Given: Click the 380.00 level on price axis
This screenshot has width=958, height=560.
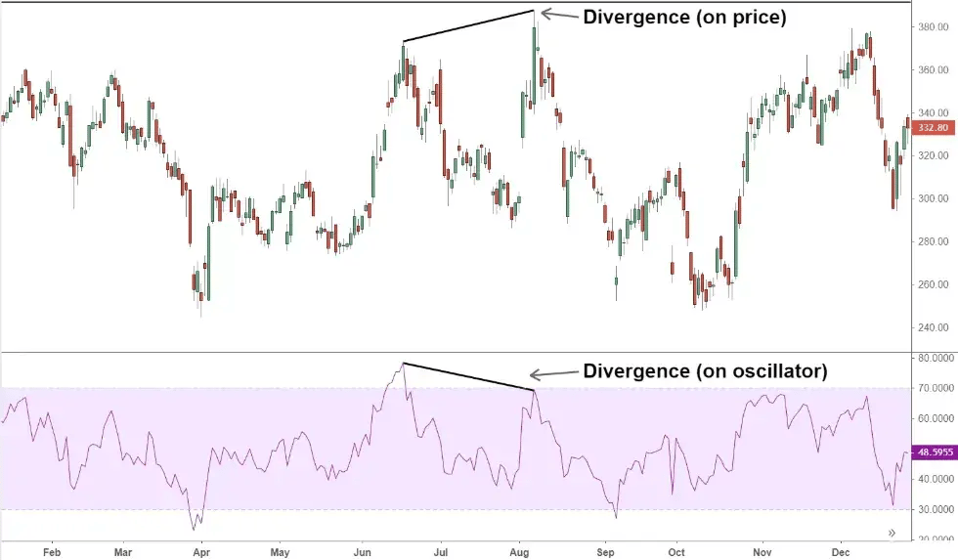Looking at the screenshot, I should click(x=933, y=27).
